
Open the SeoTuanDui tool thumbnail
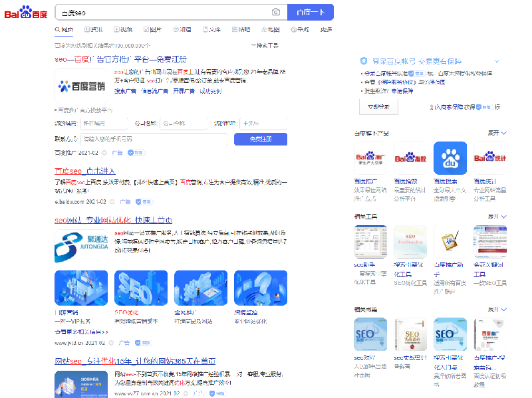point(410,241)
